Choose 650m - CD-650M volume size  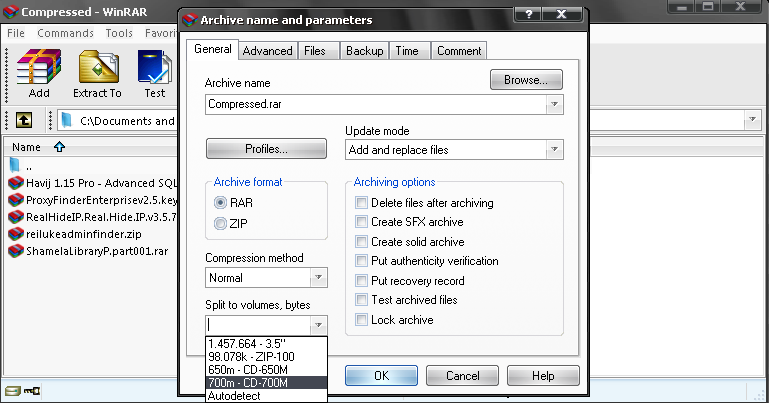tap(266, 370)
